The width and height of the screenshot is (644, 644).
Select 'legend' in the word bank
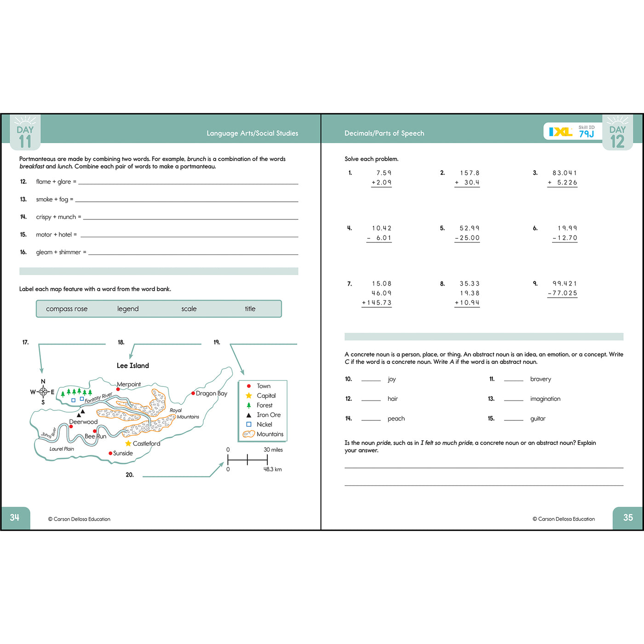pyautogui.click(x=128, y=309)
